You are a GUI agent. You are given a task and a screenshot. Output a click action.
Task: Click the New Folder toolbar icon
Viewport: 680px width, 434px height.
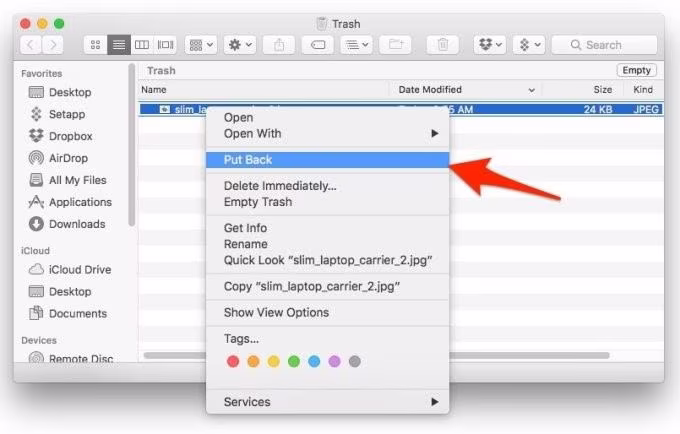coord(396,45)
